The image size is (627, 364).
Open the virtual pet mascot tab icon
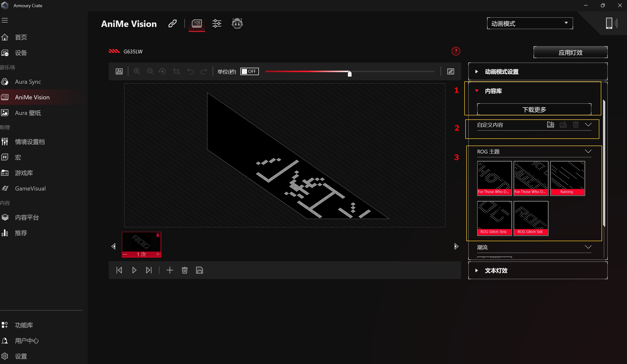click(x=237, y=24)
